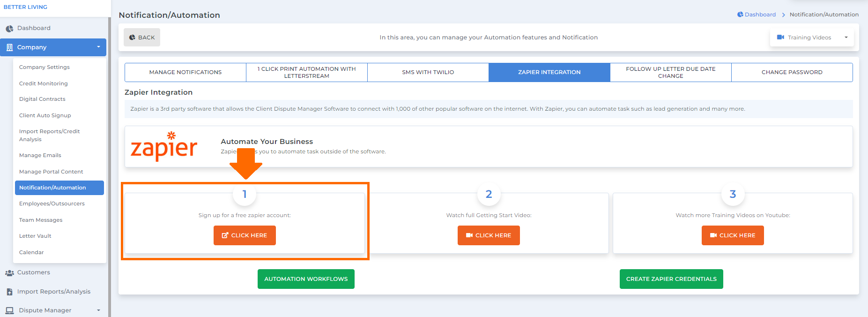Viewport: 868px width, 317px height.
Task: Click the zapier logo
Action: tap(164, 146)
